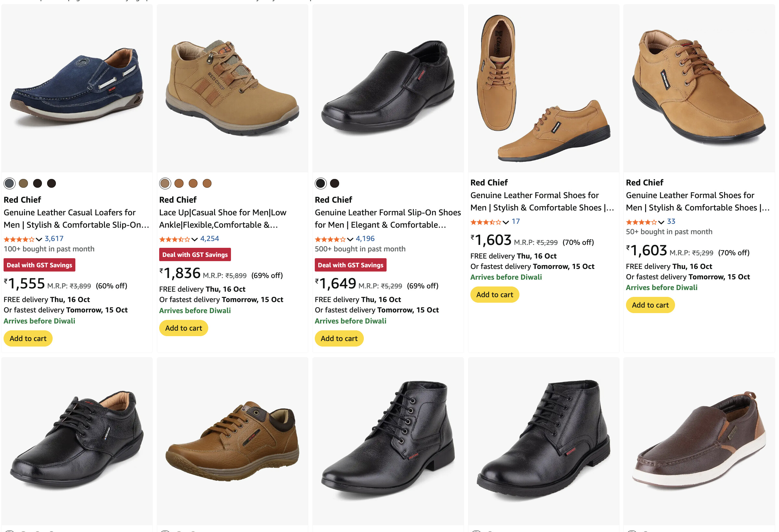Open brown slip-on sneaker image with white sole
Viewport: 779px width, 532px height.
coord(699,441)
